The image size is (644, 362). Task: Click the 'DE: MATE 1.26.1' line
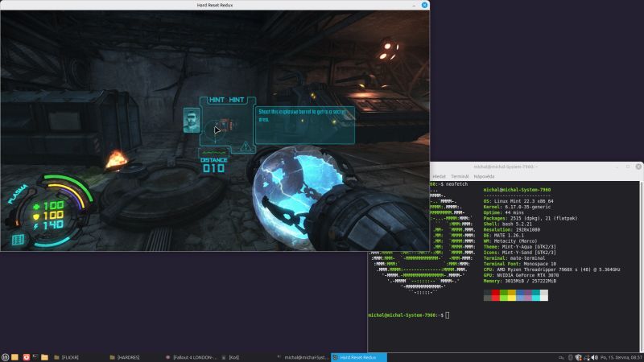pos(504,236)
